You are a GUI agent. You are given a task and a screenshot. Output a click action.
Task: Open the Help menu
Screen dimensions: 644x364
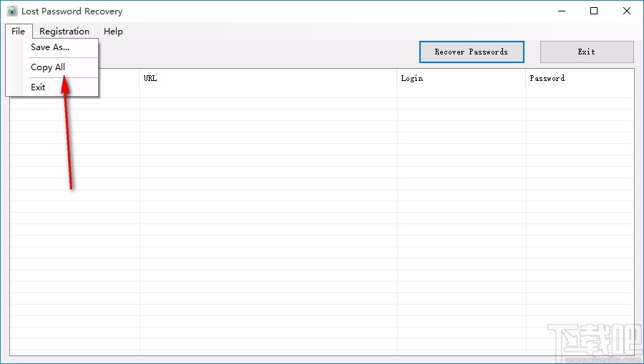113,32
